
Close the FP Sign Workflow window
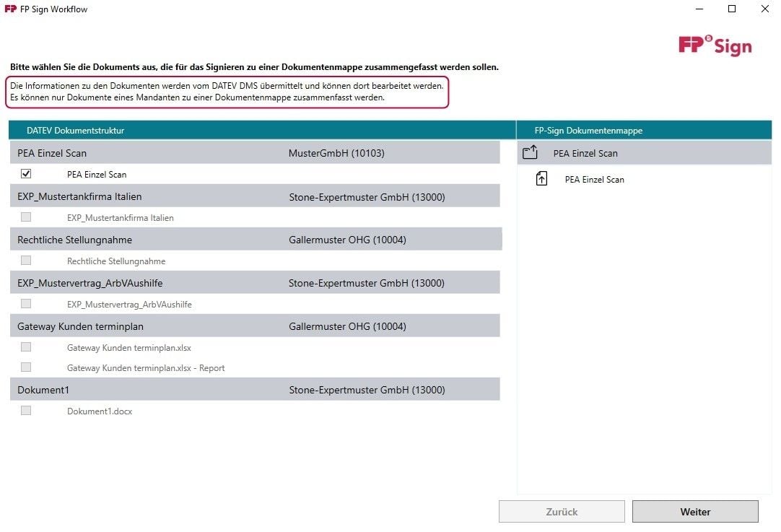(764, 9)
